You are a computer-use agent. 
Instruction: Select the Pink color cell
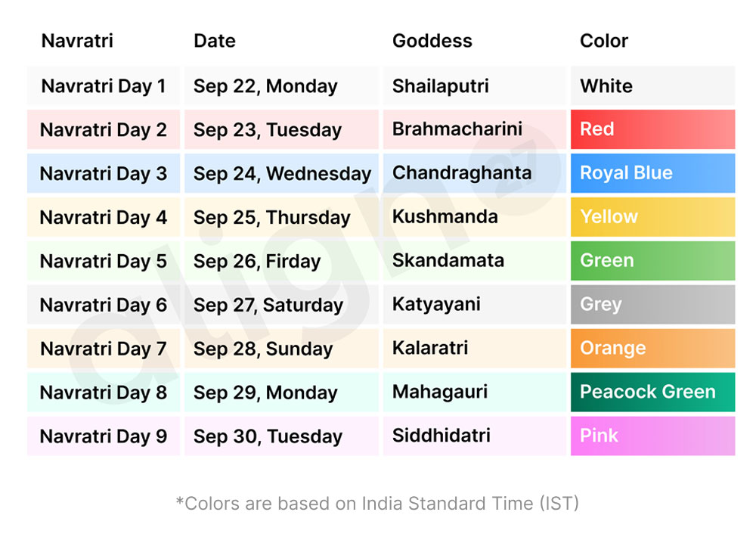tap(652, 436)
